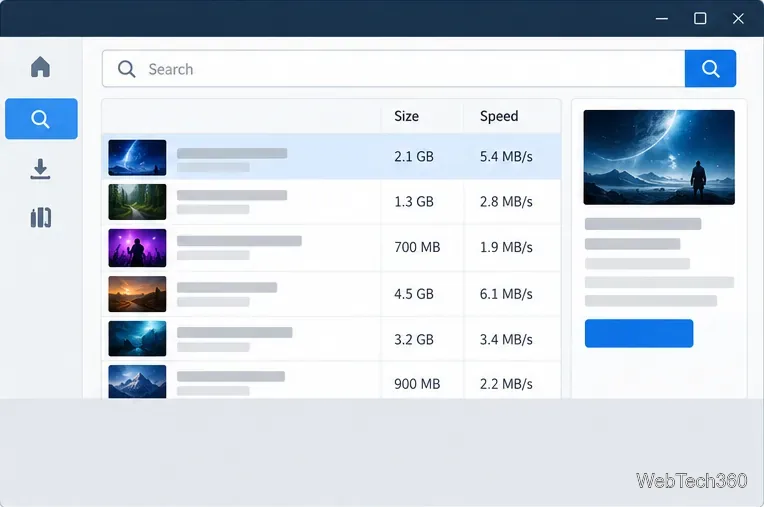
Task: Select the sunset thumbnail in the 4.5 GB row
Action: 137,294
